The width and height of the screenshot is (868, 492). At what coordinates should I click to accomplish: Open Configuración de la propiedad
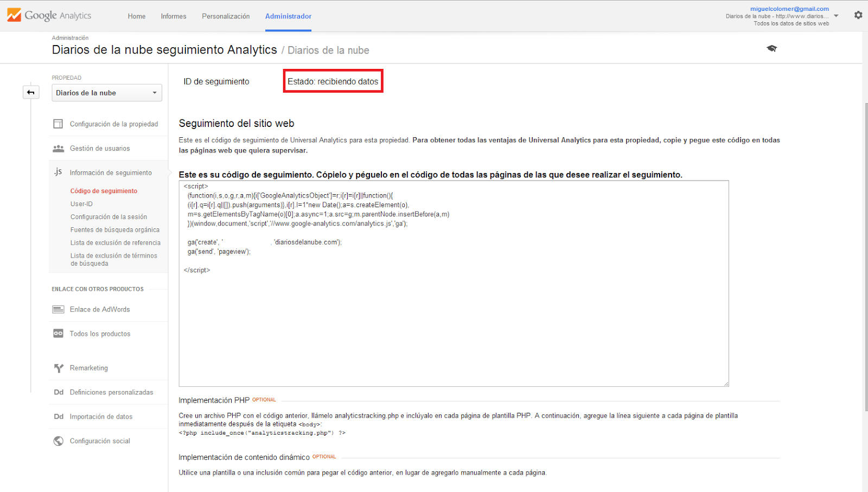click(114, 124)
